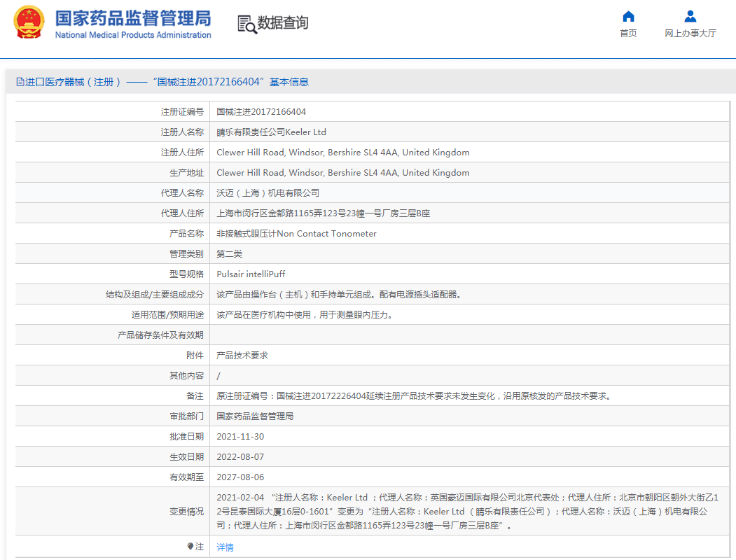Open the 详情 link
Screen dimensions: 736x560
click(225, 547)
